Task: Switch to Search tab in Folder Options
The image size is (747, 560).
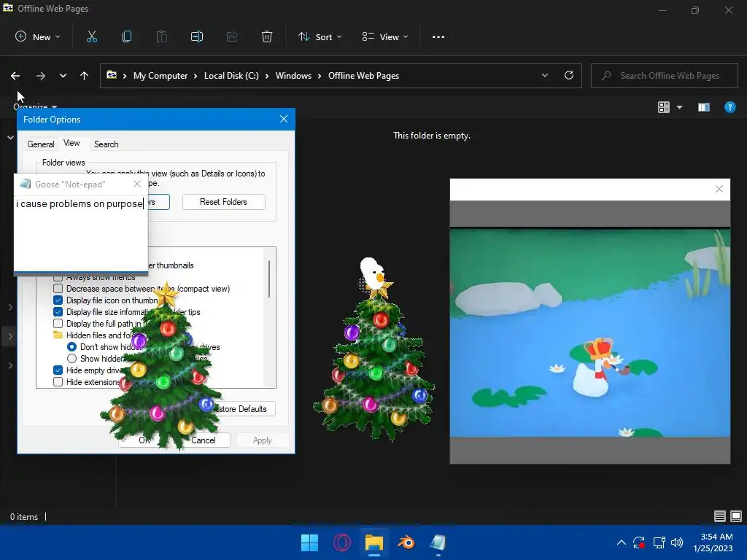Action: [107, 144]
